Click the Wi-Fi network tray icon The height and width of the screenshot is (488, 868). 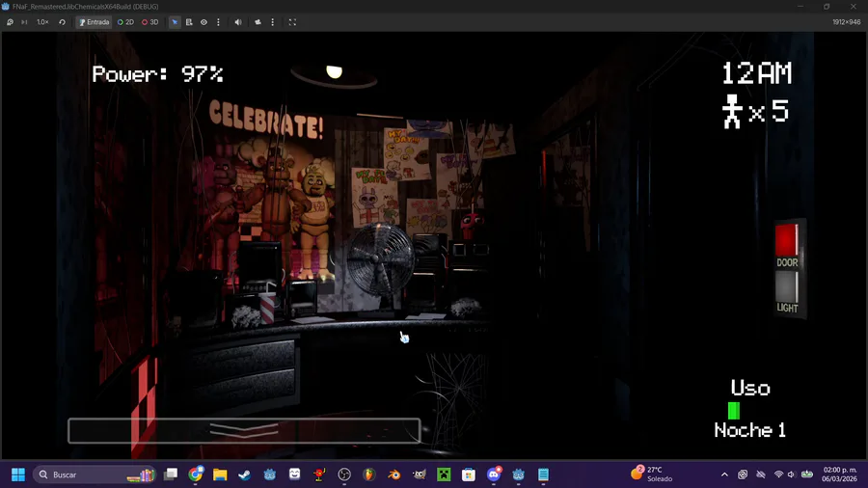778,474
